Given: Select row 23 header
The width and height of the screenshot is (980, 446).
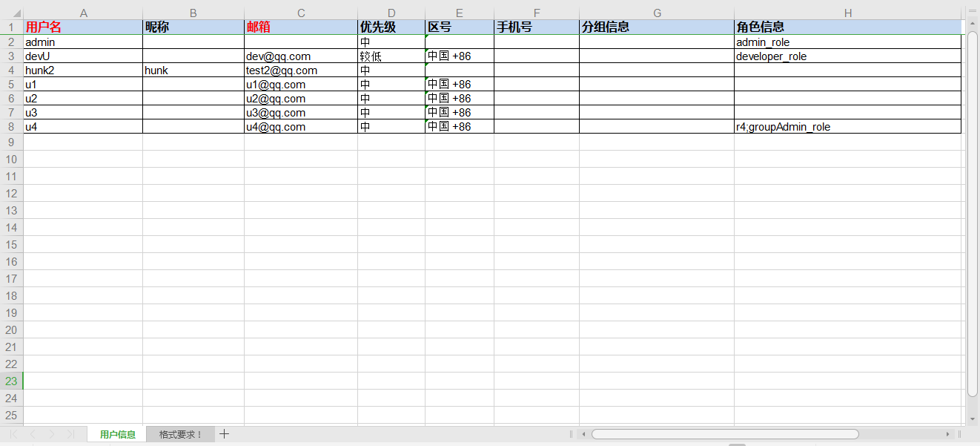Looking at the screenshot, I should (11, 381).
